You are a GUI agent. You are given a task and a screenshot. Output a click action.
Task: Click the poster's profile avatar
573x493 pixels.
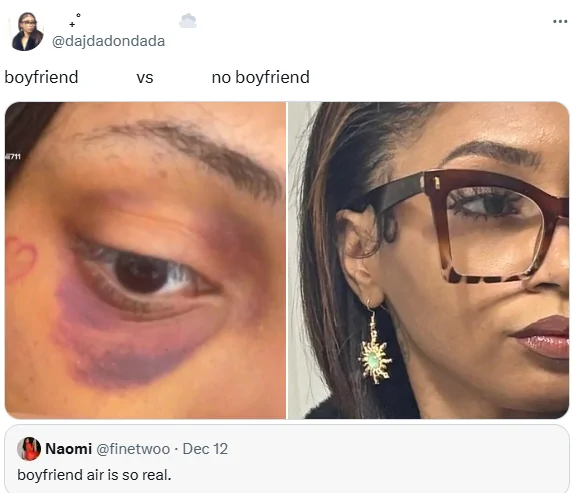(x=27, y=31)
